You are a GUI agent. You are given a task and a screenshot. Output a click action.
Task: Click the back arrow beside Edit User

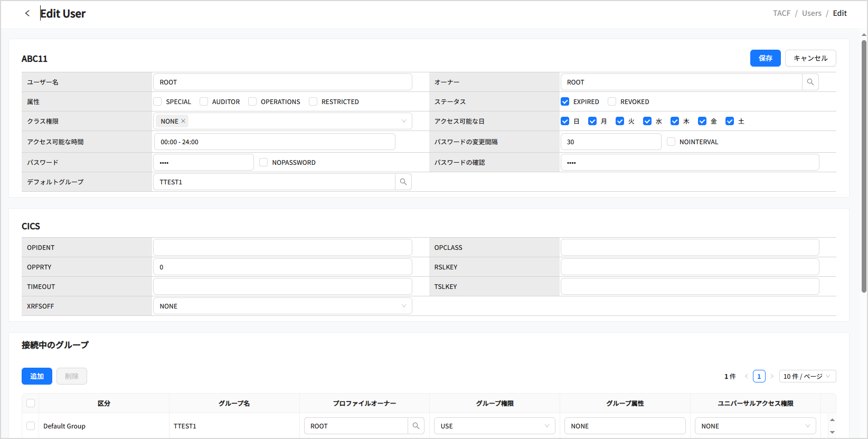point(27,13)
